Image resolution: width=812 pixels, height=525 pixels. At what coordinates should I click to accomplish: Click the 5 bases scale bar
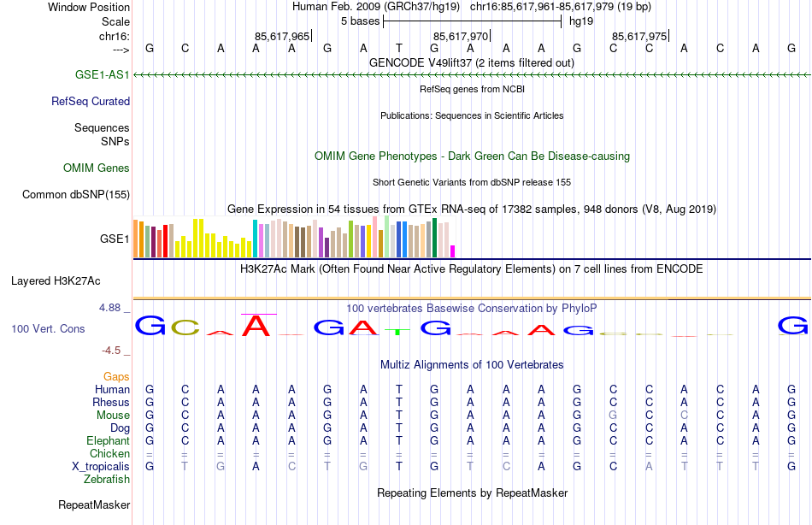473,21
